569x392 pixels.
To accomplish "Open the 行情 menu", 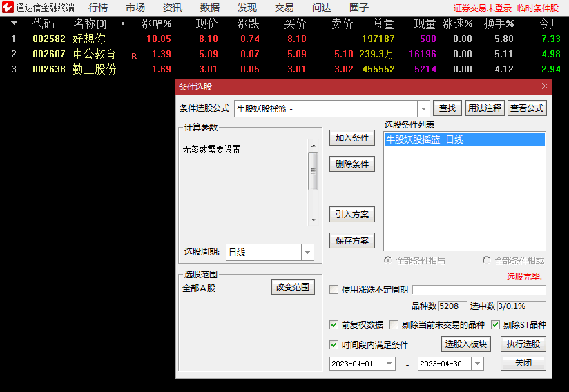I will click(98, 8).
